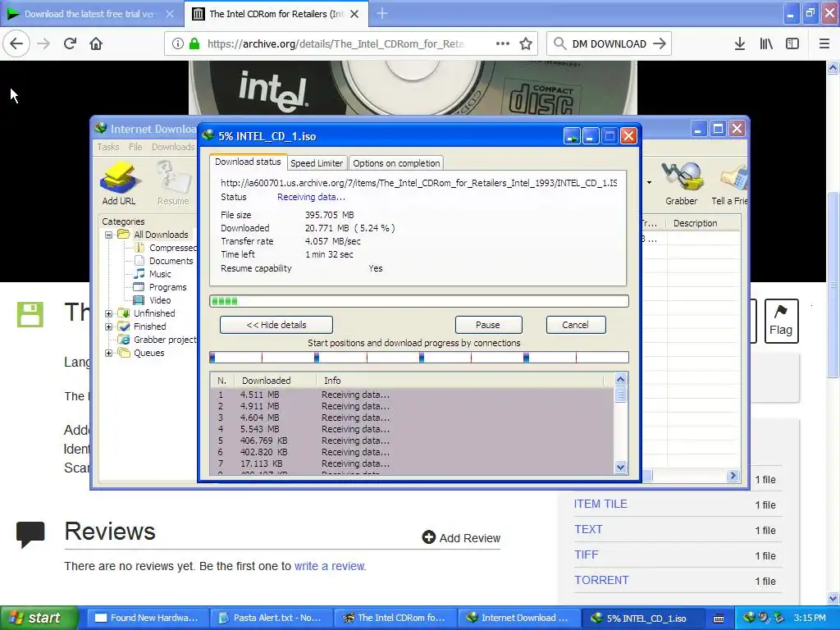Click the Windows Start button
The height and width of the screenshot is (630, 840).
(39, 618)
